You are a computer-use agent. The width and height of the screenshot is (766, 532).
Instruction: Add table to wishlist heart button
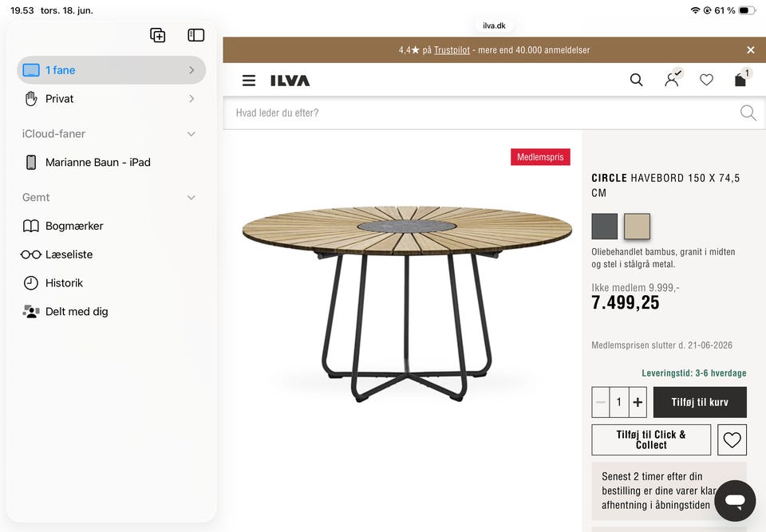click(732, 440)
